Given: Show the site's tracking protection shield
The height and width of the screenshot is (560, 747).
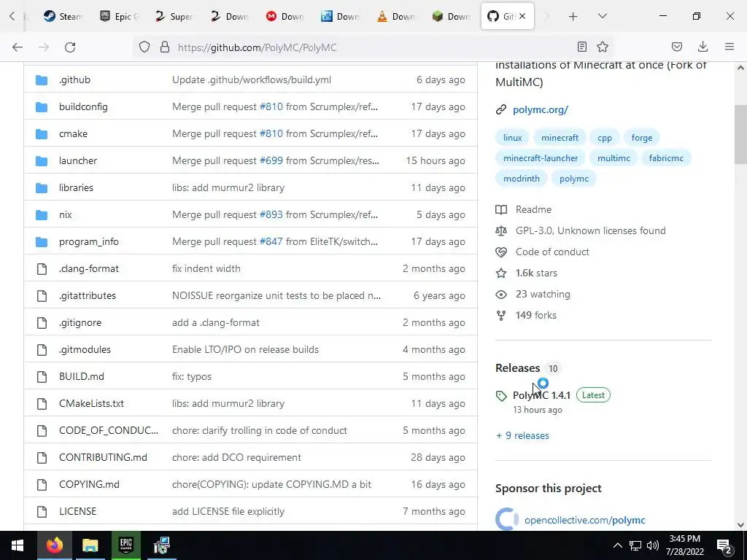Looking at the screenshot, I should coord(144,47).
